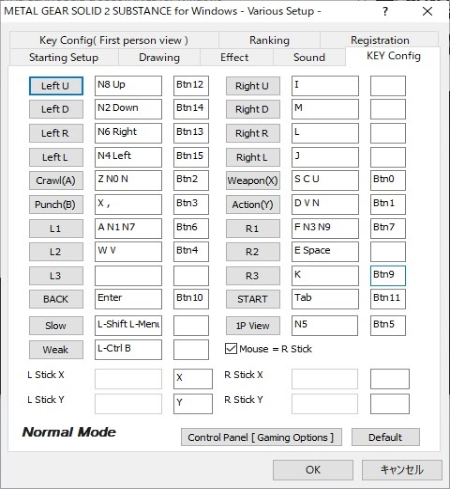Screen dimensions: 450x489
Task: Select the L3 assignment button
Action: pyautogui.click(x=56, y=276)
